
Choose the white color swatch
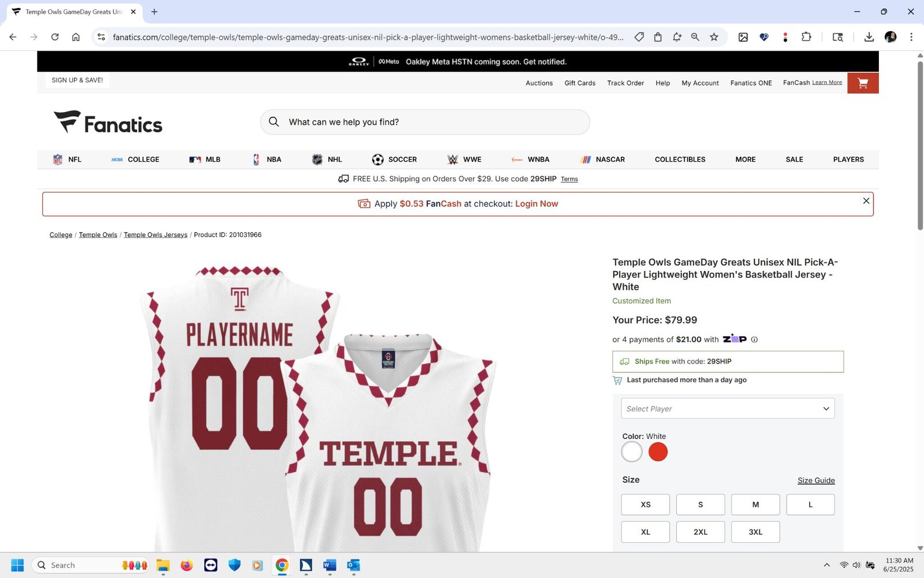tap(632, 452)
